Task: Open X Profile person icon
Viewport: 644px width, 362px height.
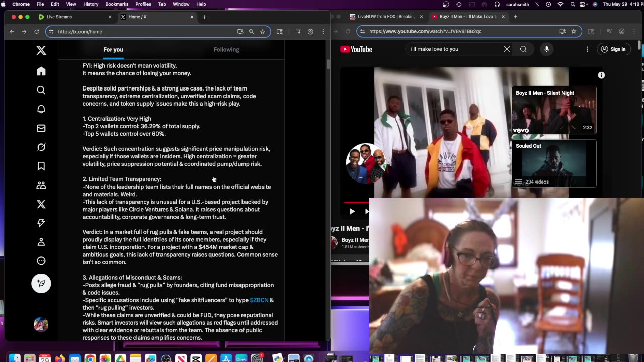Action: coord(41,242)
